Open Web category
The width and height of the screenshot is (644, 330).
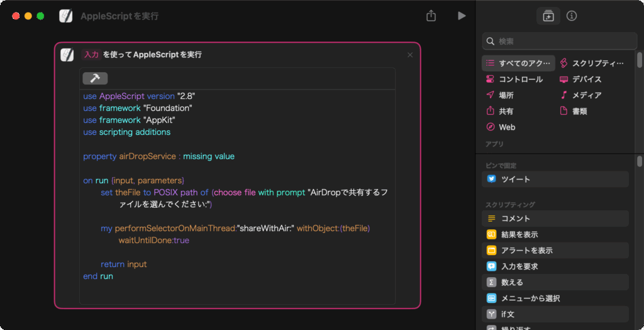501,127
